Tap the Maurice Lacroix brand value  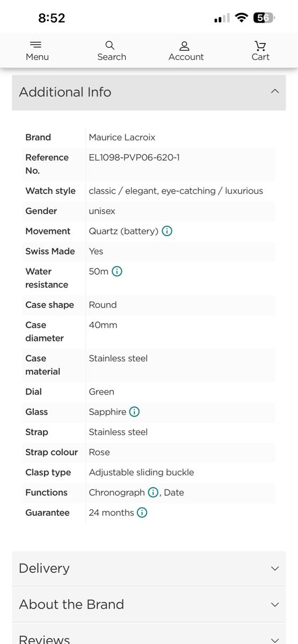122,137
